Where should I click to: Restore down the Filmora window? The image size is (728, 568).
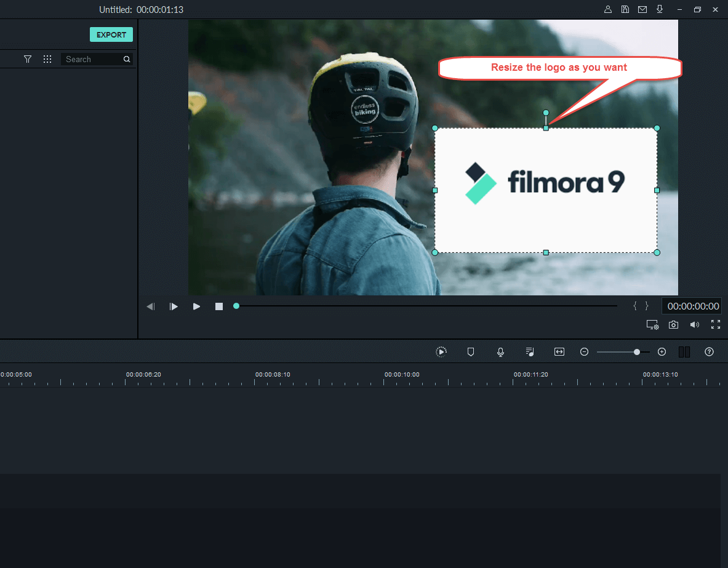pos(697,9)
